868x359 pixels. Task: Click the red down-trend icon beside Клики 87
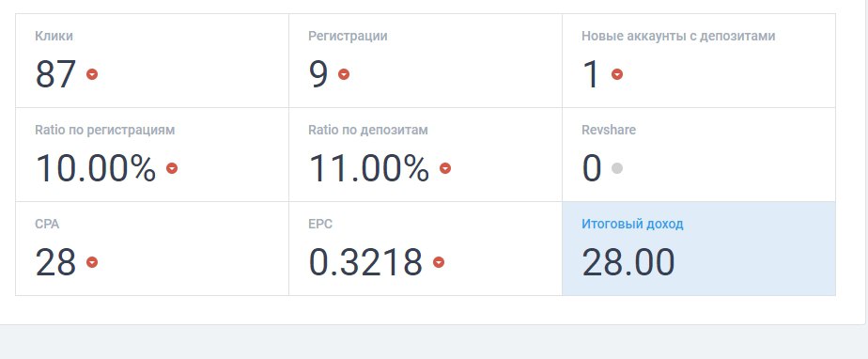point(92,74)
